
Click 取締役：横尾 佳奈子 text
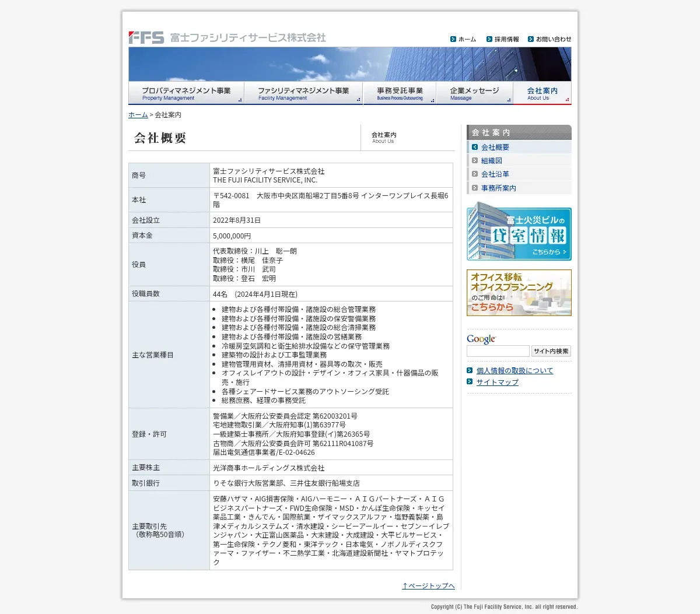[x=248, y=261]
